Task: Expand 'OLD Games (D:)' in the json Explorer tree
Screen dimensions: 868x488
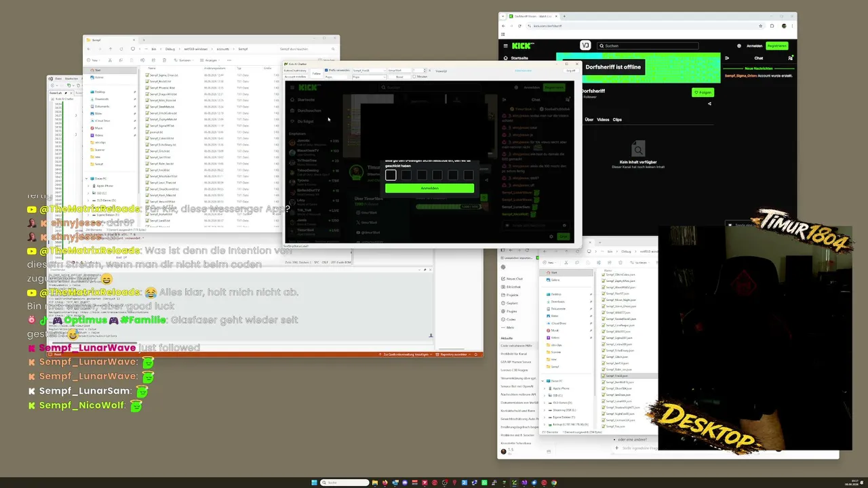Action: click(x=545, y=403)
